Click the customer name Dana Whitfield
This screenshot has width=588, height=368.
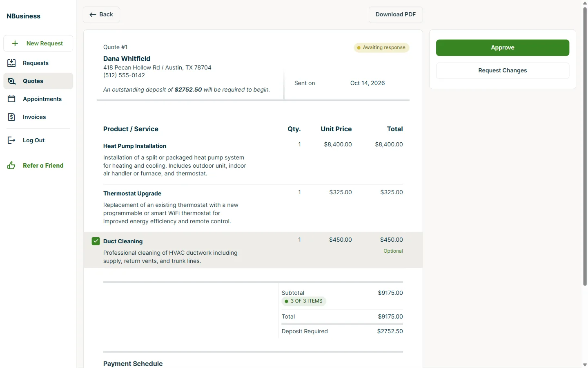click(127, 59)
